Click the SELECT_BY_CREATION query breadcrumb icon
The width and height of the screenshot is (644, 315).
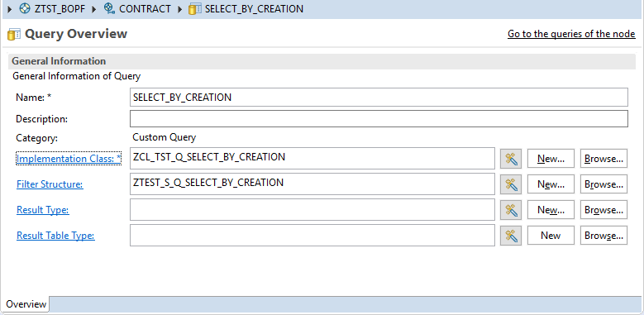click(194, 9)
